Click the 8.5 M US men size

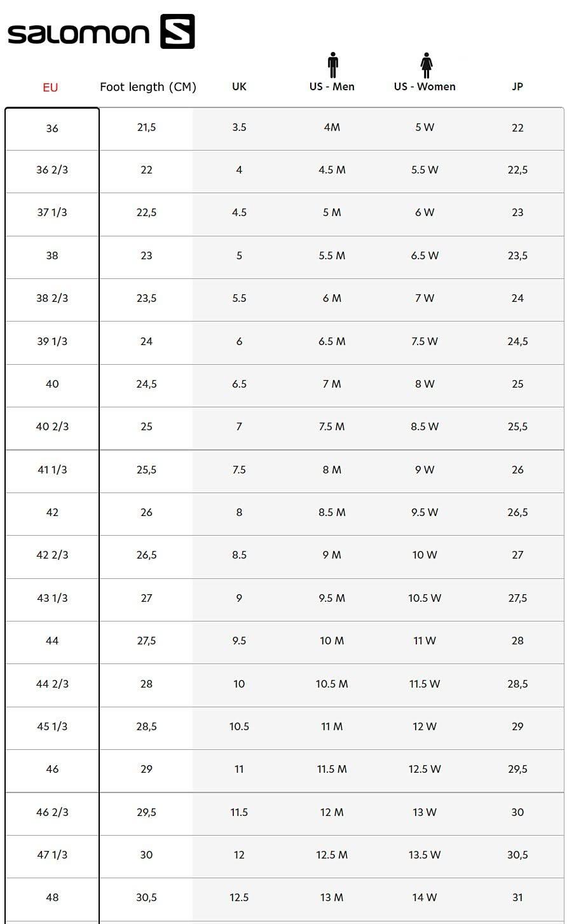pos(332,512)
